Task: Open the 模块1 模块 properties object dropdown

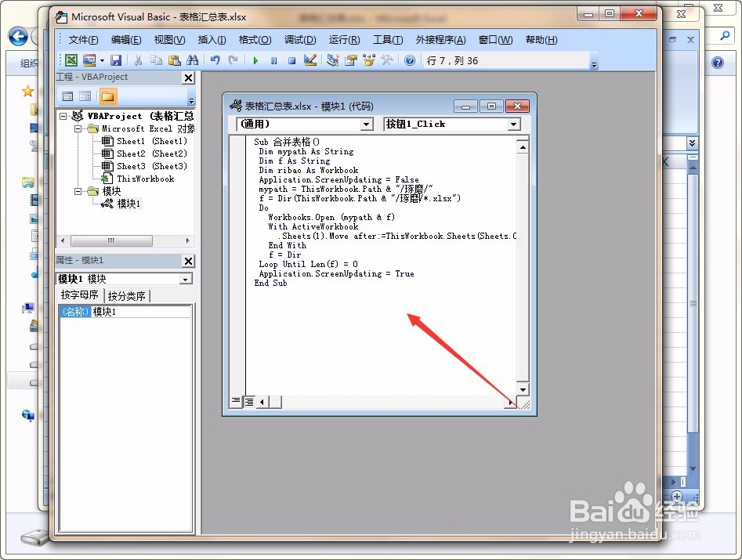Action: click(x=186, y=279)
